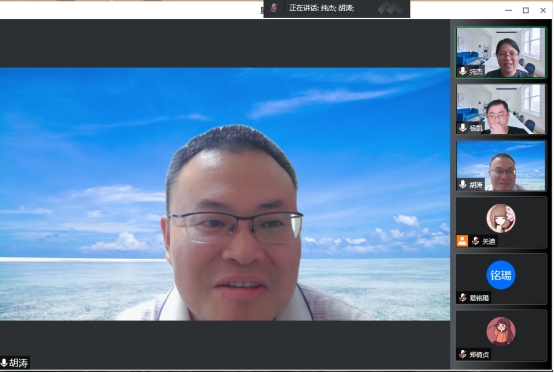Click the microphone icon beside 胡涛 at bottom-left
Image resolution: width=554 pixels, height=373 pixels.
pyautogui.click(x=4, y=363)
